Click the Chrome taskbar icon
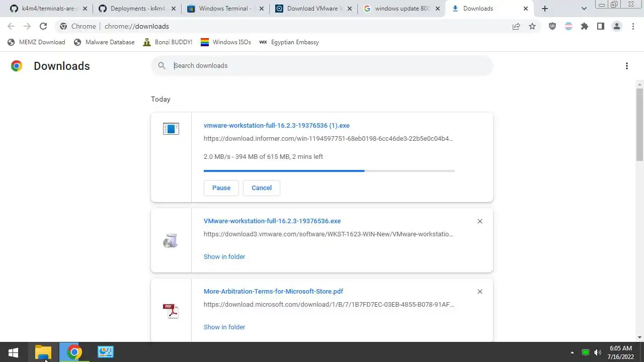Image resolution: width=644 pixels, height=362 pixels. click(x=74, y=352)
